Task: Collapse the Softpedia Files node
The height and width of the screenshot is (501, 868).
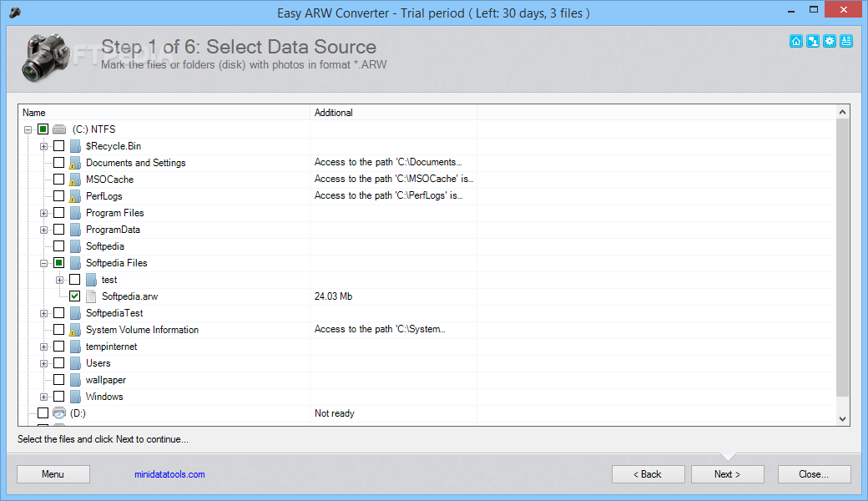Action: pyautogui.click(x=43, y=264)
